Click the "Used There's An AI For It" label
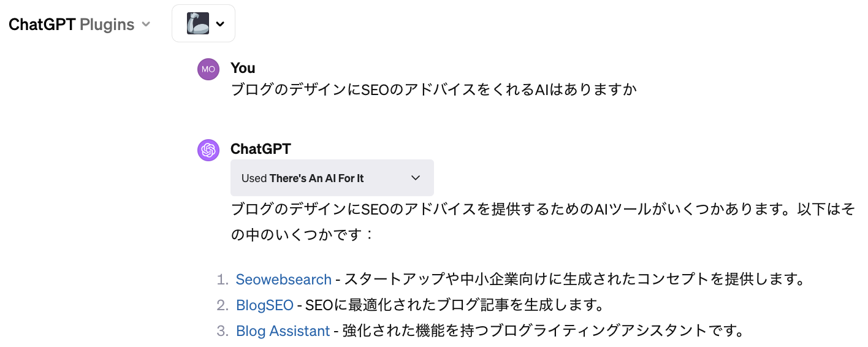 coord(303,178)
